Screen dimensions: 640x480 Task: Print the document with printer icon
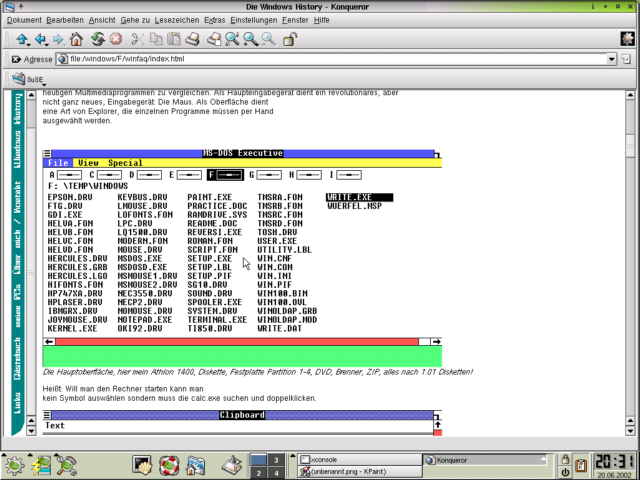(x=192, y=39)
